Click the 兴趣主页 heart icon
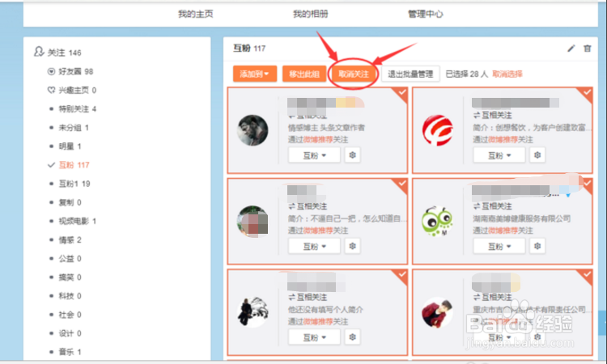The width and height of the screenshot is (607, 364). (x=51, y=90)
